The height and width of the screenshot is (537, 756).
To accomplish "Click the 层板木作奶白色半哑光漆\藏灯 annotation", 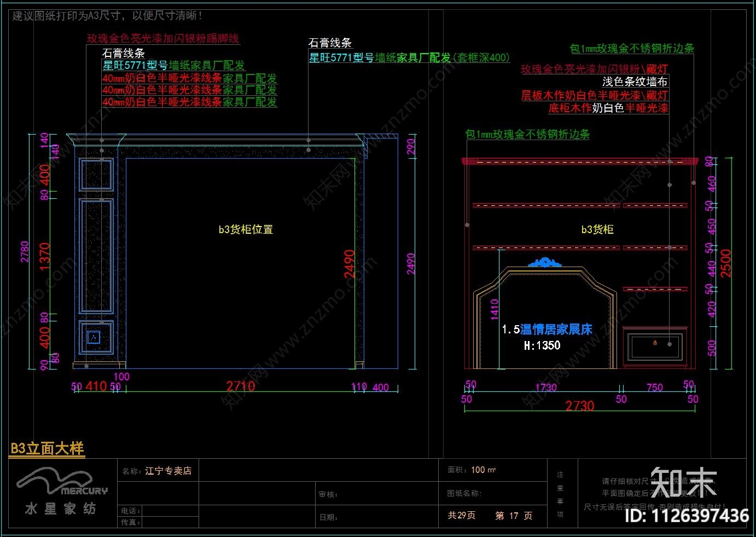I will [594, 95].
